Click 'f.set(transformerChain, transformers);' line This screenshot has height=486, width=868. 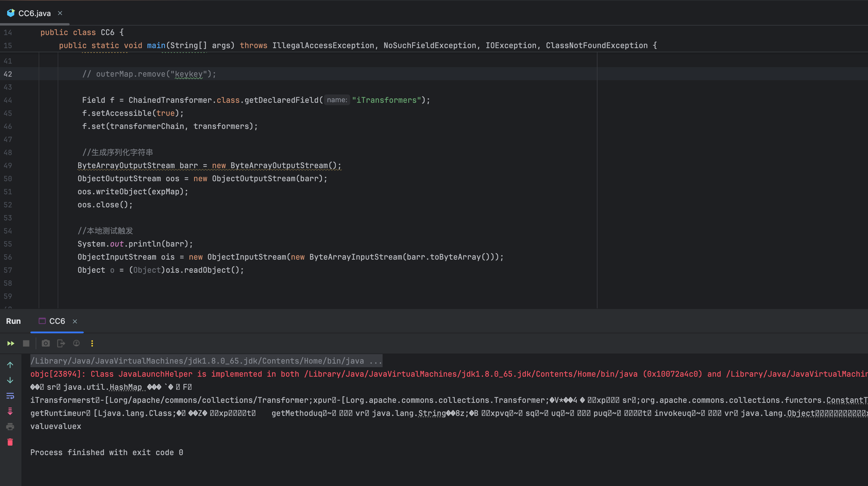pyautogui.click(x=170, y=126)
